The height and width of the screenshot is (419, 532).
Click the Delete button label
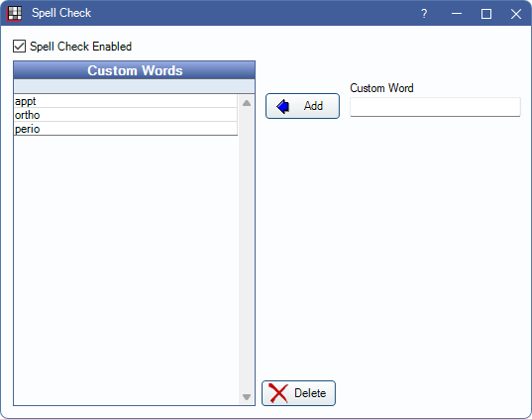tap(310, 393)
